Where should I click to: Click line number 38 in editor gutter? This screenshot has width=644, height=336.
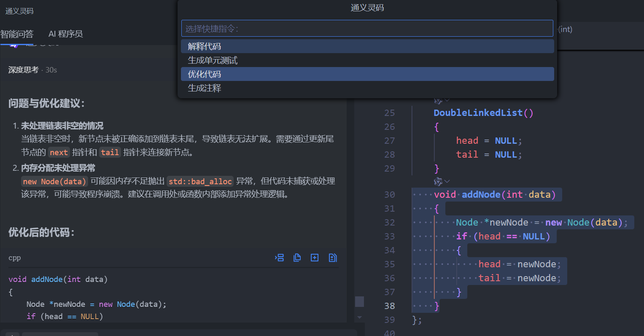click(x=390, y=306)
